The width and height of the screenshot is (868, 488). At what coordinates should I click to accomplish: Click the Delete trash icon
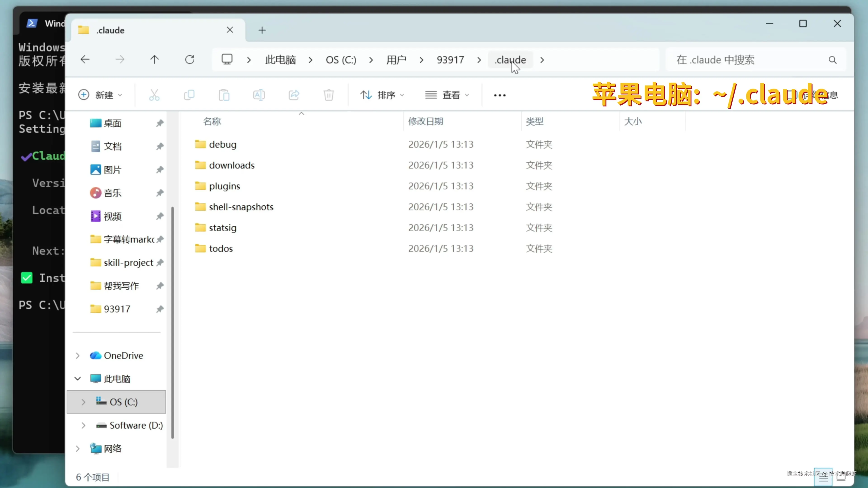pyautogui.click(x=328, y=95)
